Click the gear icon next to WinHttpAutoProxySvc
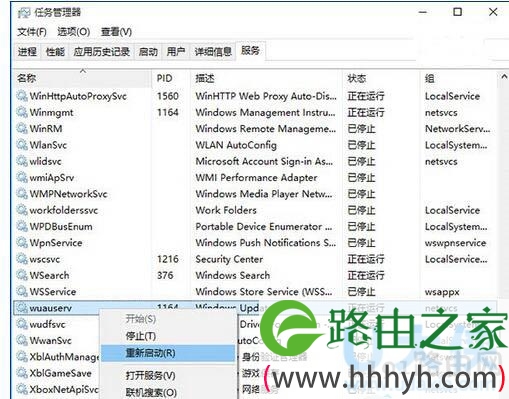 [x=22, y=96]
